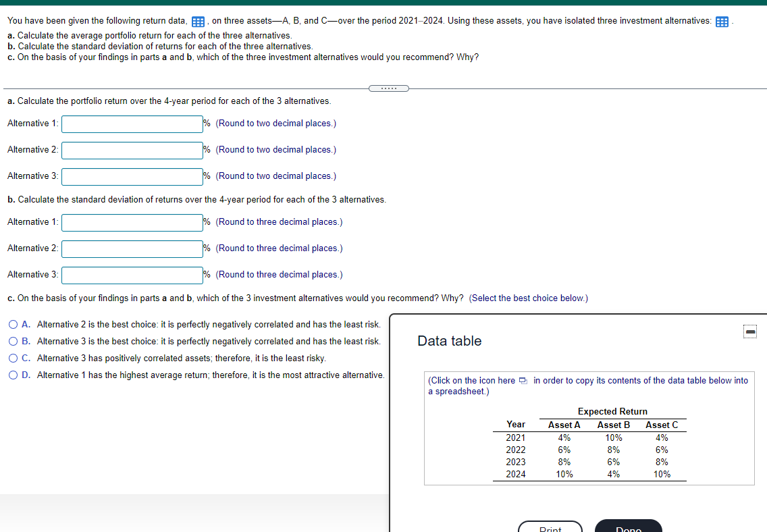This screenshot has width=767, height=532.
Task: Click Alternative 2 portfolio return field
Action: 132,150
